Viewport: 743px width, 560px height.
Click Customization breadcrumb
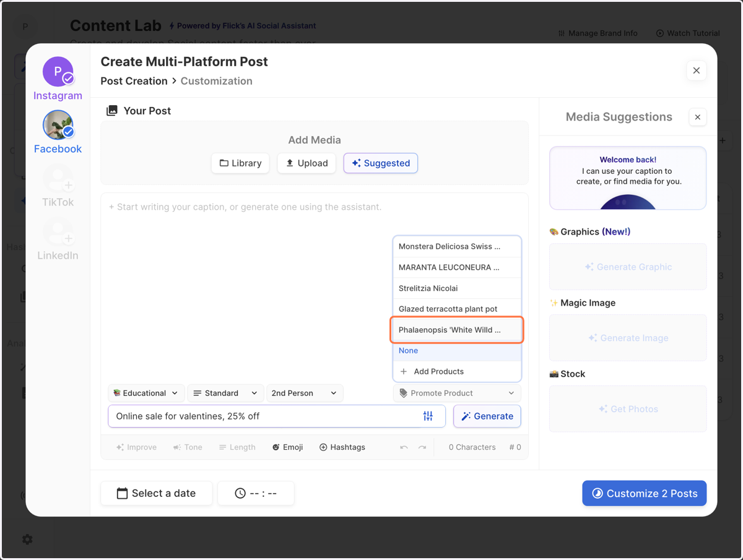point(217,81)
